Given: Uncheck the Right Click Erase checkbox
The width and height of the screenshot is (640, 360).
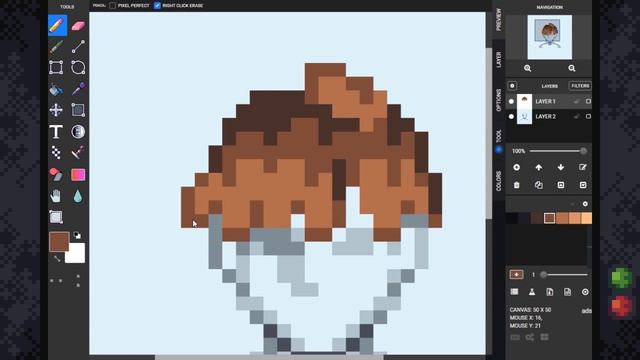Looking at the screenshot, I should click(x=157, y=6).
